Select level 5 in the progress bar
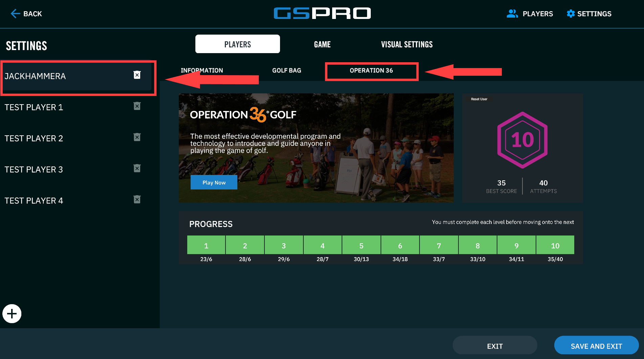The image size is (644, 359). (361, 245)
